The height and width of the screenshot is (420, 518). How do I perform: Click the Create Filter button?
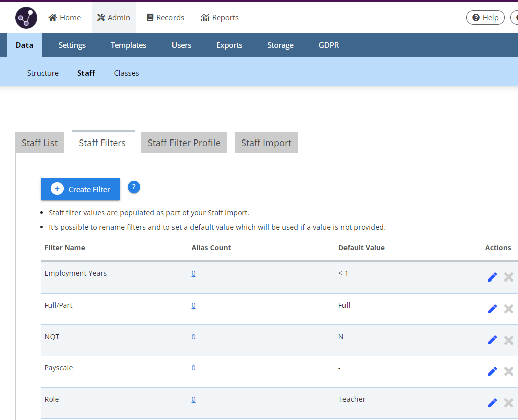click(x=80, y=189)
